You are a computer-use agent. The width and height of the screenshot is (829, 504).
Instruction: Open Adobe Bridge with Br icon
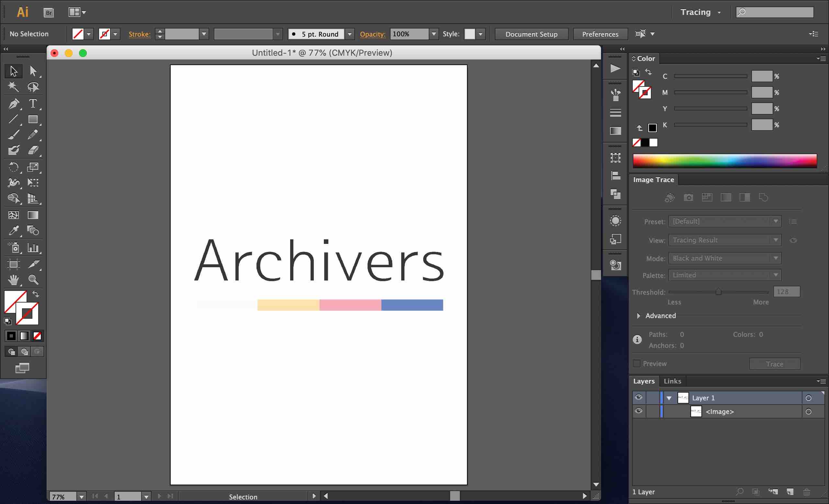click(49, 13)
